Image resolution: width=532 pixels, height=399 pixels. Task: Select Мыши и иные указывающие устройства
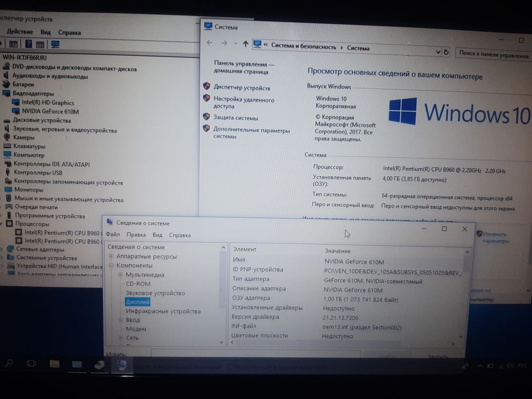click(69, 199)
